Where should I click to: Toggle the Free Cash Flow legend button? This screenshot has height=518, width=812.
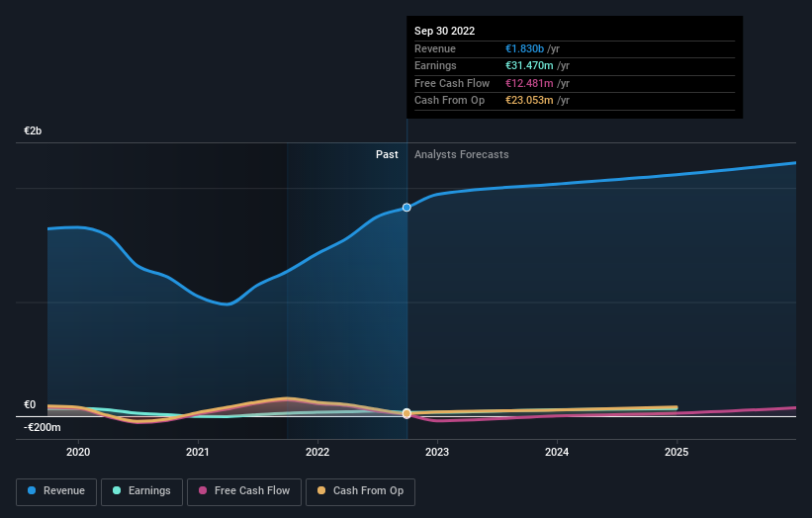[244, 491]
